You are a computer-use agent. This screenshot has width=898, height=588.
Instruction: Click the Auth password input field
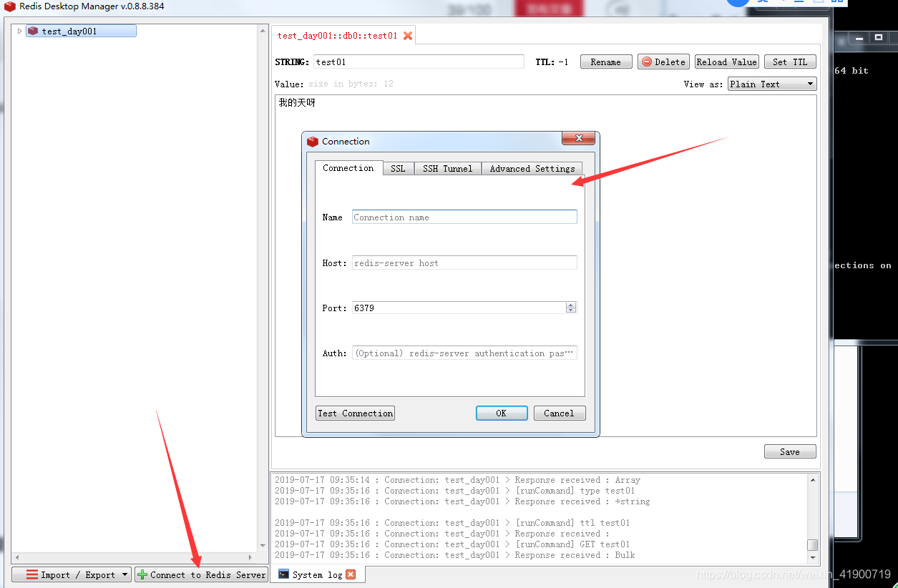pyautogui.click(x=464, y=353)
